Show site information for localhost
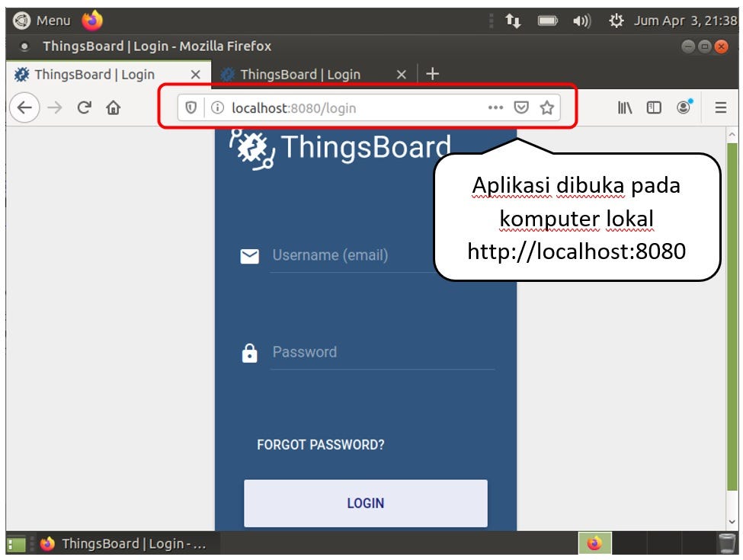Viewport: 743px width, 560px height. click(217, 108)
